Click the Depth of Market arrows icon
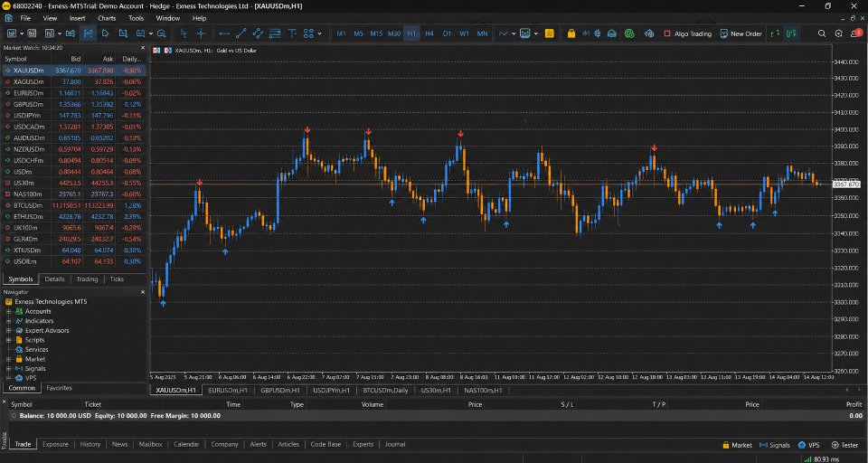The image size is (868, 463). 776,33
